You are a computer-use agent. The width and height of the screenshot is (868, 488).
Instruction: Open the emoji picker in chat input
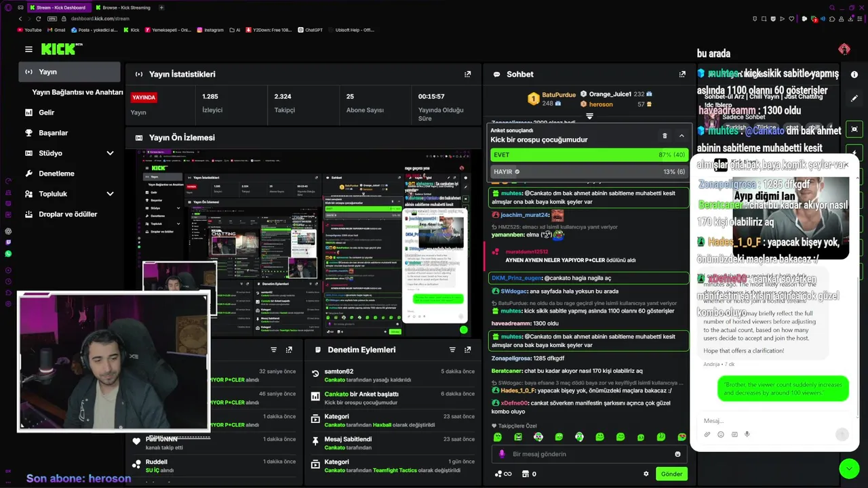pyautogui.click(x=677, y=454)
